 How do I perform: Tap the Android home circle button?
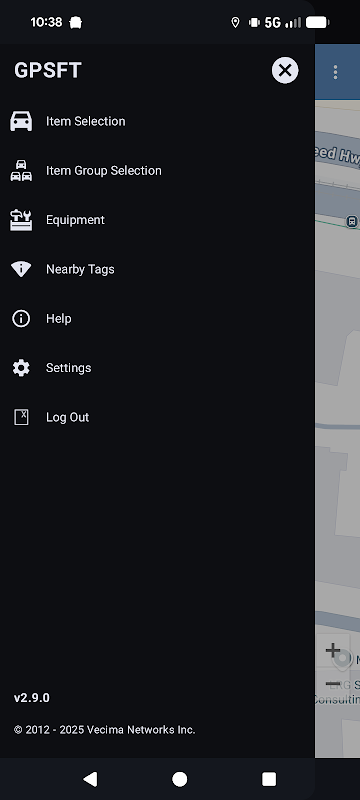(179, 779)
